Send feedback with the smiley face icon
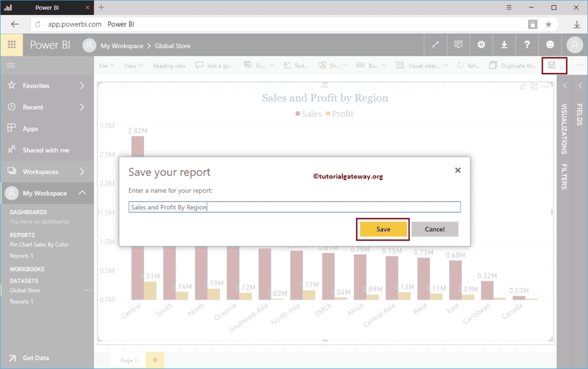This screenshot has width=588, height=369. coord(550,45)
